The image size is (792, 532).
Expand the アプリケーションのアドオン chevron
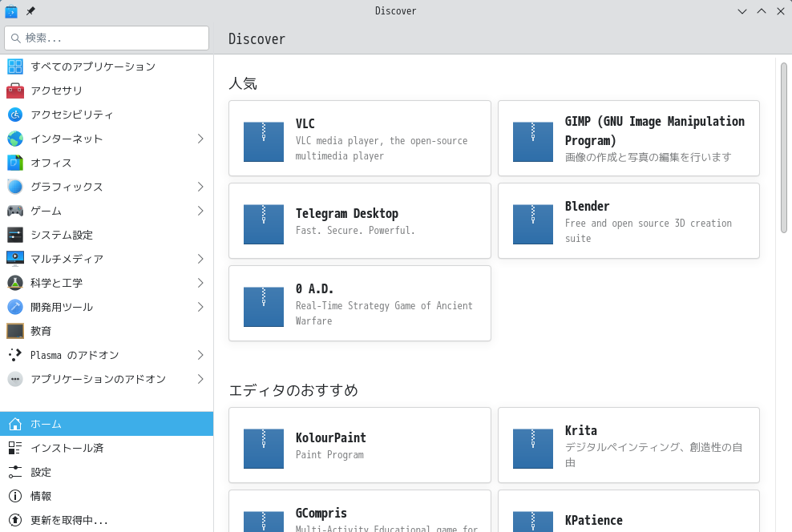pyautogui.click(x=200, y=379)
